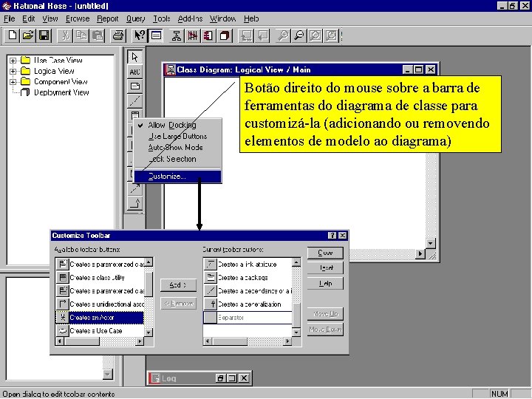Click the Browse Deployment Diagram icon
Viewport: 532px width, 399px height.
pyautogui.click(x=225, y=35)
